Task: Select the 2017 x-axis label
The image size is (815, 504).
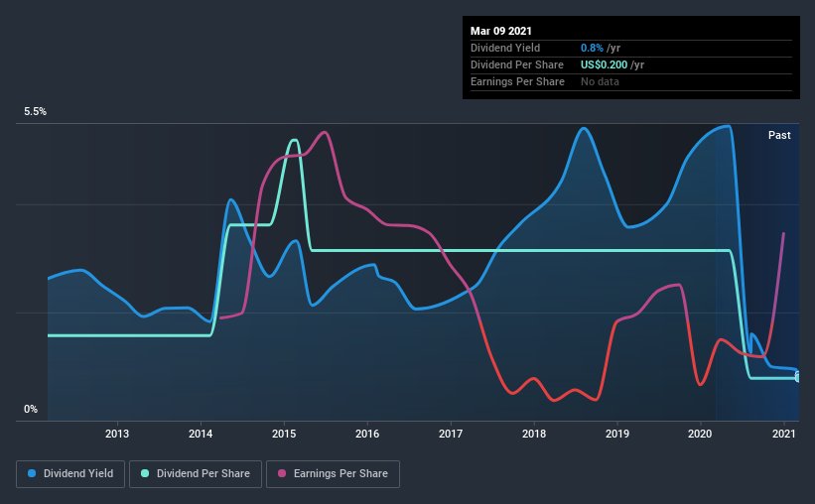Action: point(451,434)
